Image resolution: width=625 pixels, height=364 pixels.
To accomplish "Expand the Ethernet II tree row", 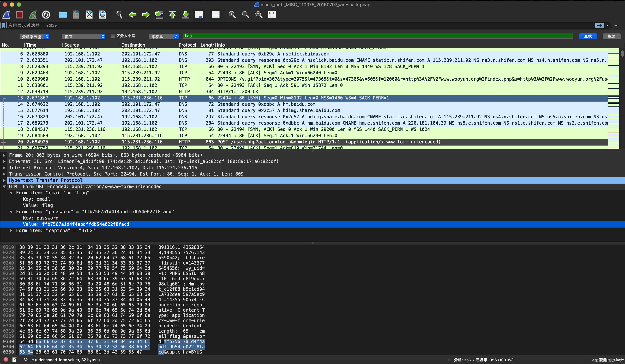I will [4, 161].
